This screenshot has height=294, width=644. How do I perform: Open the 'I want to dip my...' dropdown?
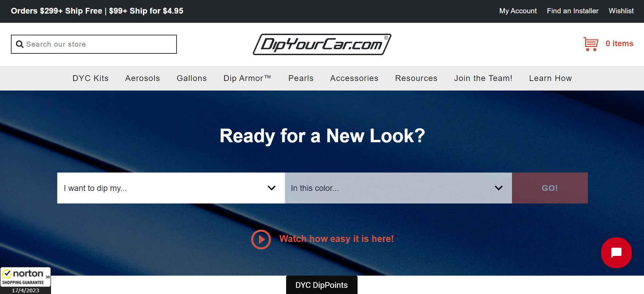(171, 188)
